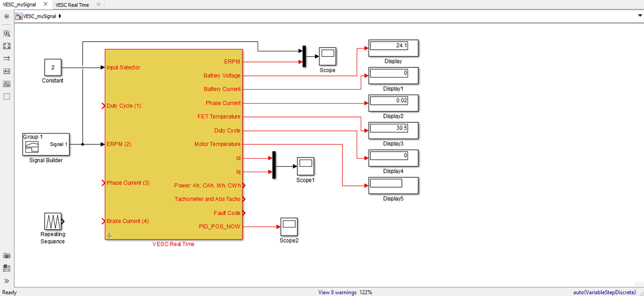Viewport: 644px width, 296px height.
Task: Select the Zoom In tool in the palette
Action: 7,33
